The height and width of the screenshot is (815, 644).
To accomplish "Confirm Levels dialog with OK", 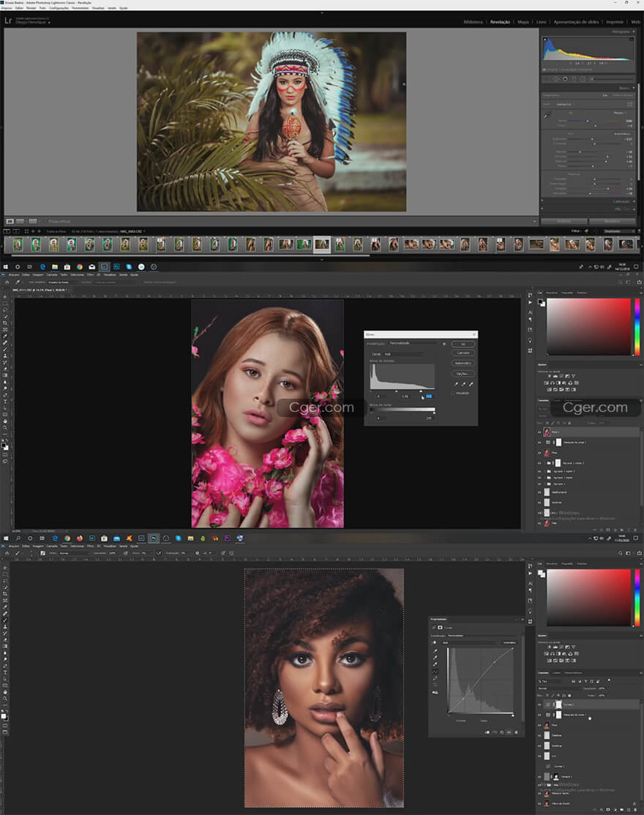I will (463, 344).
